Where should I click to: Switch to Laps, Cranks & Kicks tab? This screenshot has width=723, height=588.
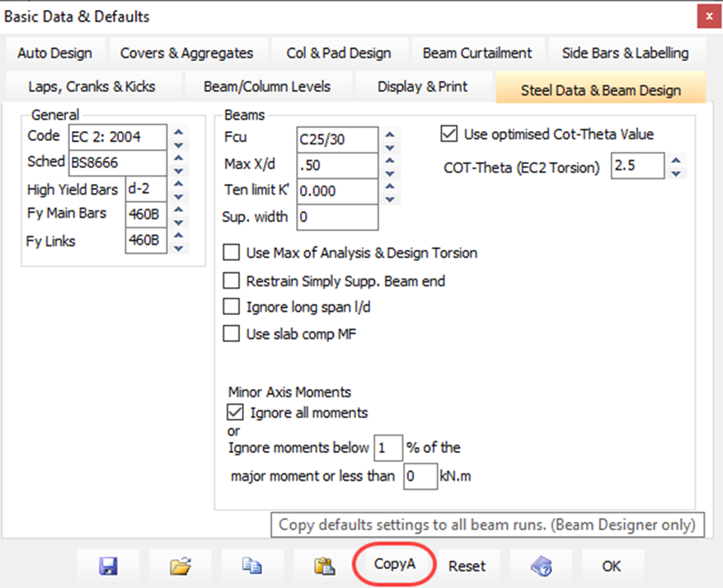(x=92, y=87)
